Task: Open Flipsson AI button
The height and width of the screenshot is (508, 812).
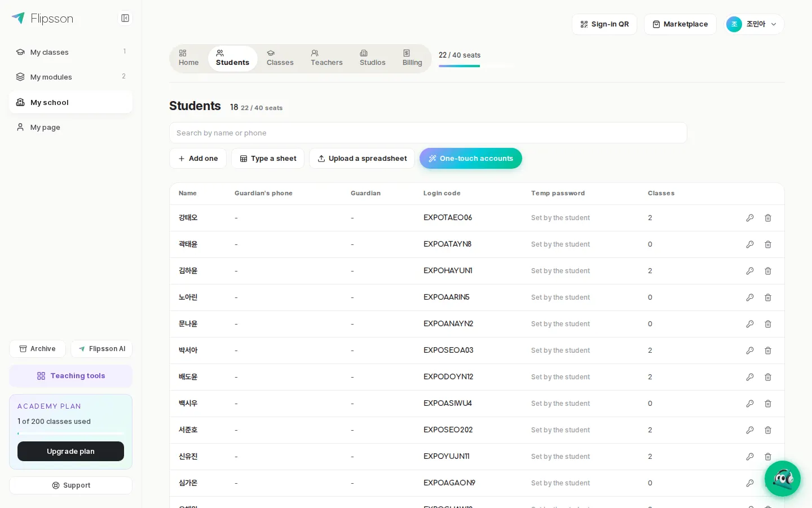Action: tap(101, 349)
